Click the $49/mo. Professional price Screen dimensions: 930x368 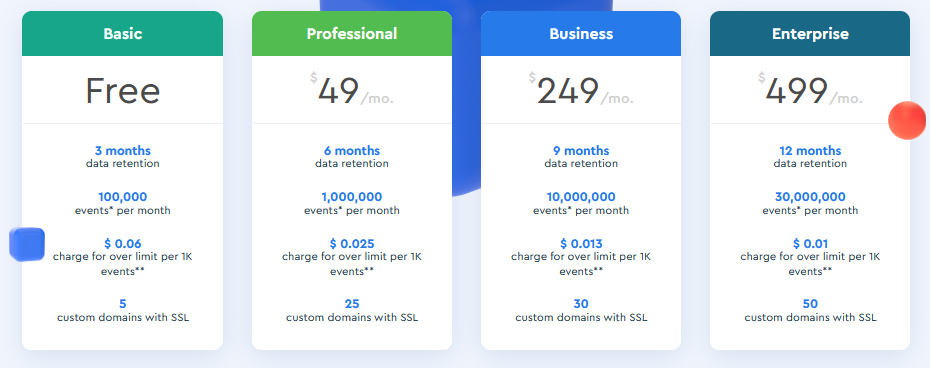click(352, 91)
